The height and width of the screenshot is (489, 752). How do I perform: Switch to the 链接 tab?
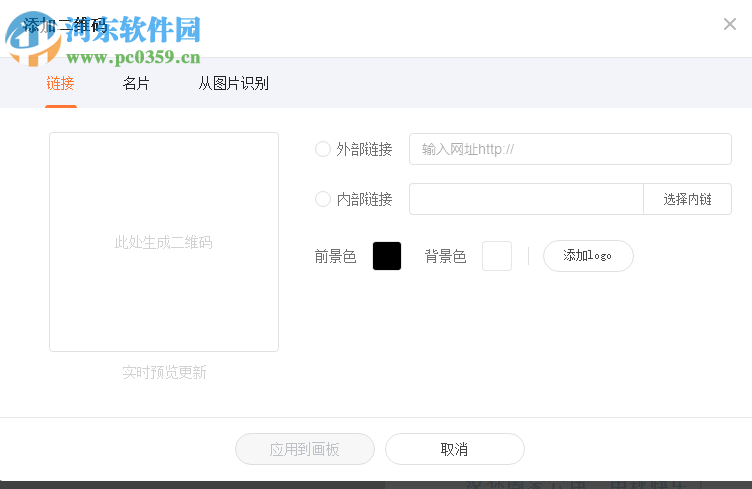[x=60, y=83]
